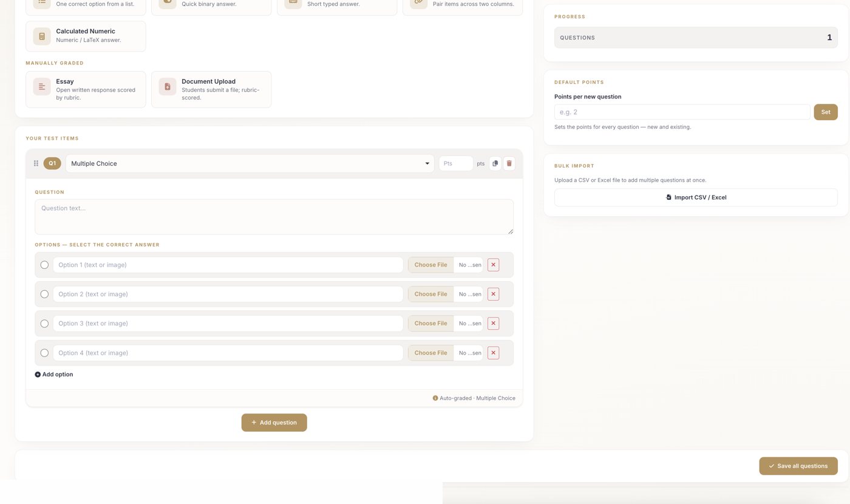Mark Option 4 as the correct answer

pos(44,353)
